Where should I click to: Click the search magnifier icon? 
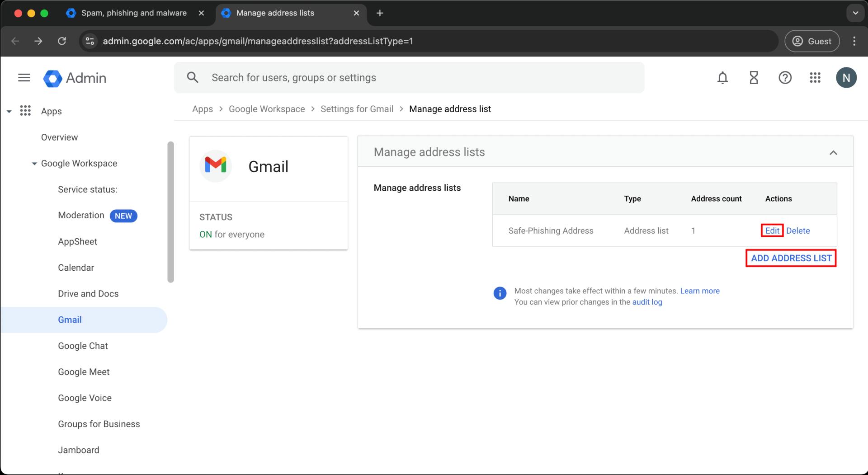coord(193,77)
